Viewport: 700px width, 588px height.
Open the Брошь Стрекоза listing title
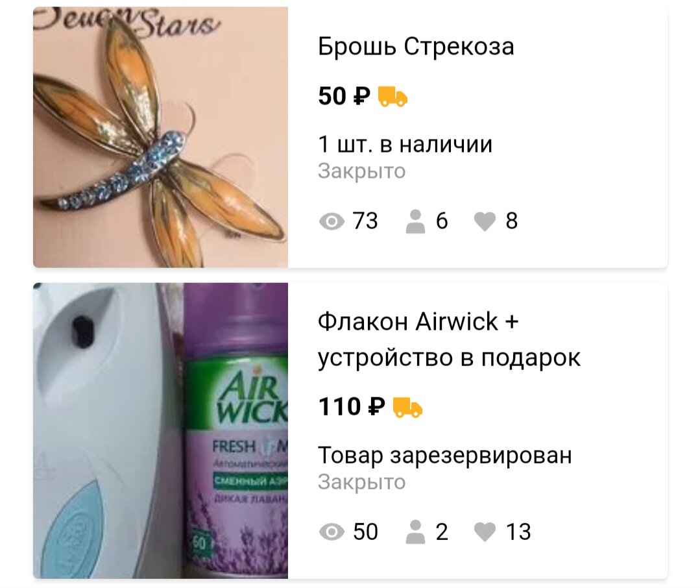416,47
